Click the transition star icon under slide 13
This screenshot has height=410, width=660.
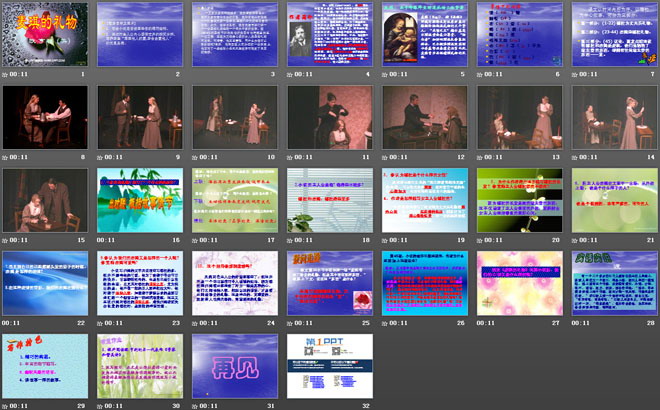[x=479, y=157]
